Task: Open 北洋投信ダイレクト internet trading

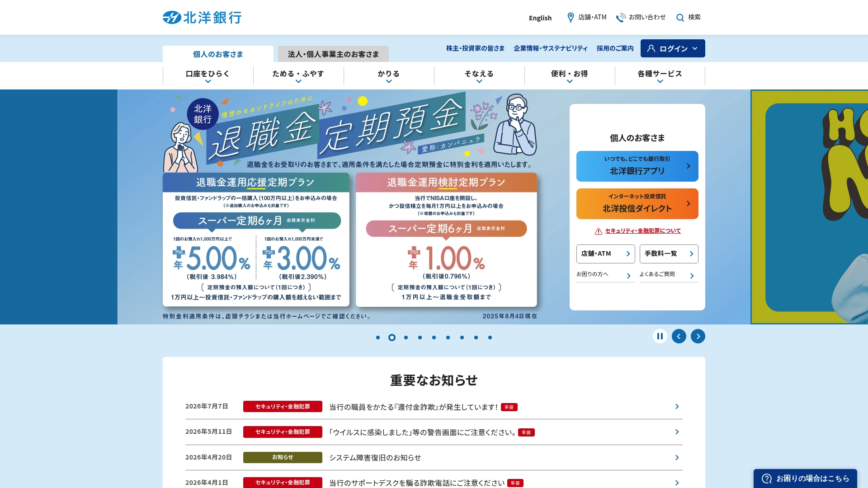Action: pyautogui.click(x=637, y=204)
